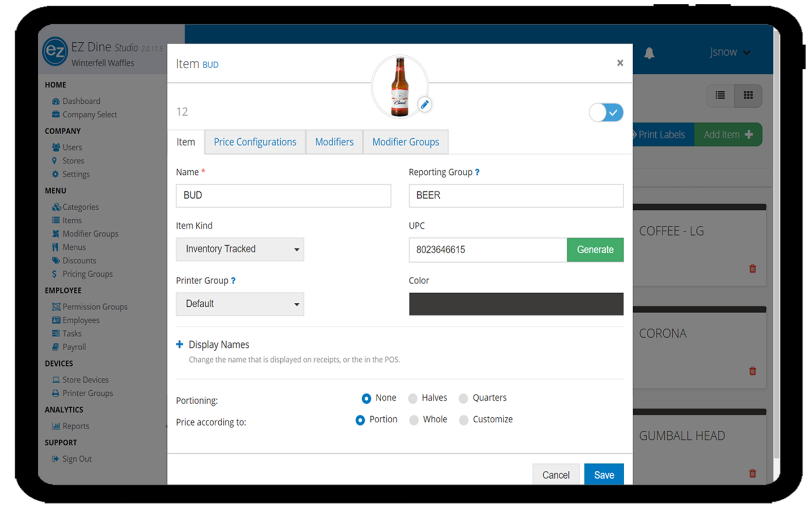Image resolution: width=812 pixels, height=508 pixels.
Task: Choose the Customize price radio button
Action: (x=464, y=420)
